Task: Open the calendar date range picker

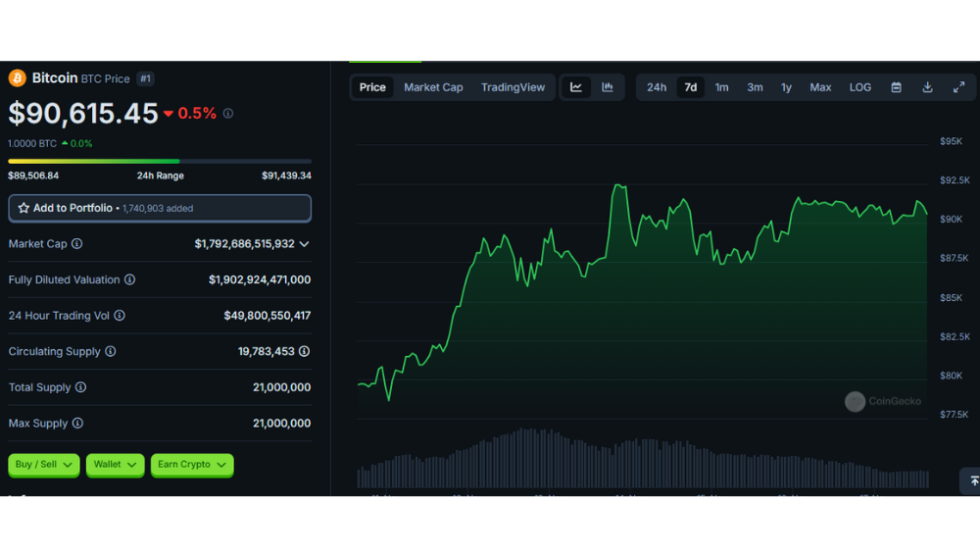Action: tap(897, 87)
